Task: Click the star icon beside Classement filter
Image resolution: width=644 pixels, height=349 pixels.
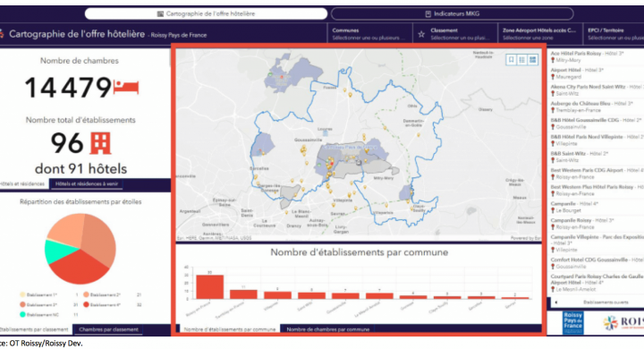Action: click(x=421, y=34)
